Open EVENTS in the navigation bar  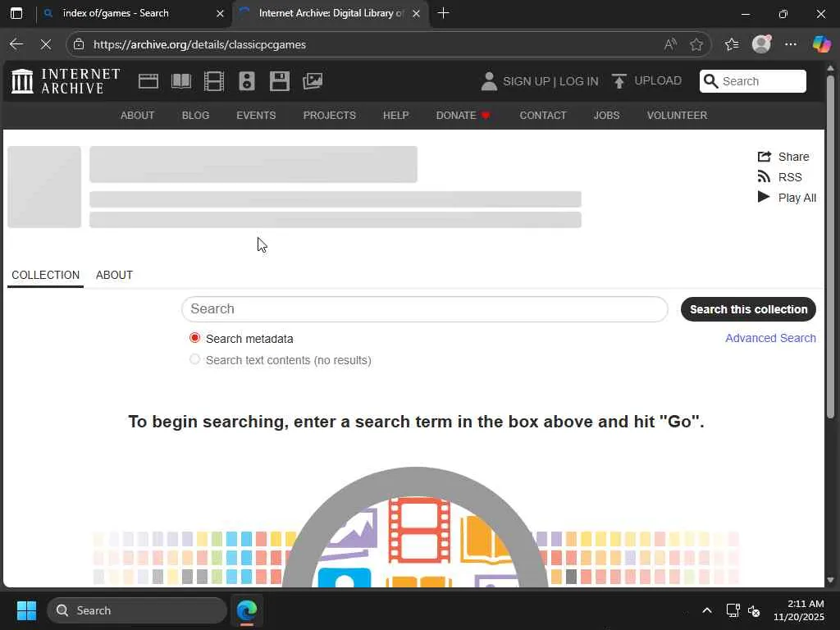(x=256, y=115)
